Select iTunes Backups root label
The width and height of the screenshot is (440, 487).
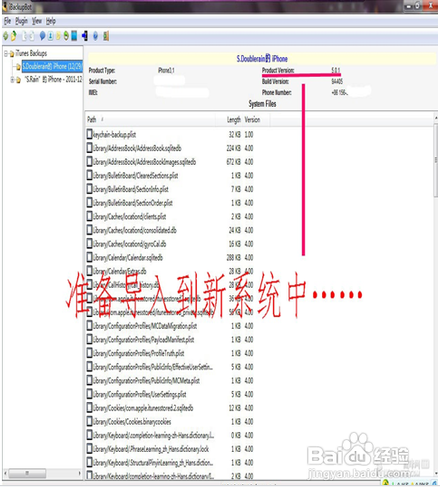(x=31, y=53)
